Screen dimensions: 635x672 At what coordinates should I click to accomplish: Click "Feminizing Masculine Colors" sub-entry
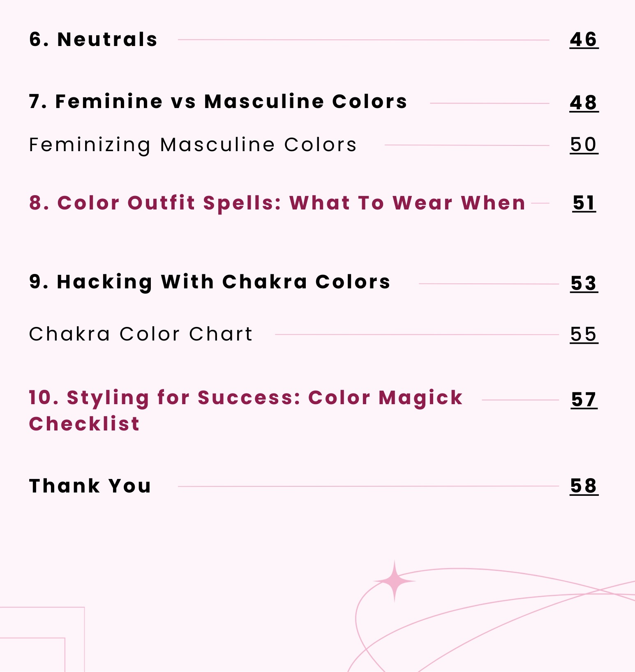(x=193, y=145)
